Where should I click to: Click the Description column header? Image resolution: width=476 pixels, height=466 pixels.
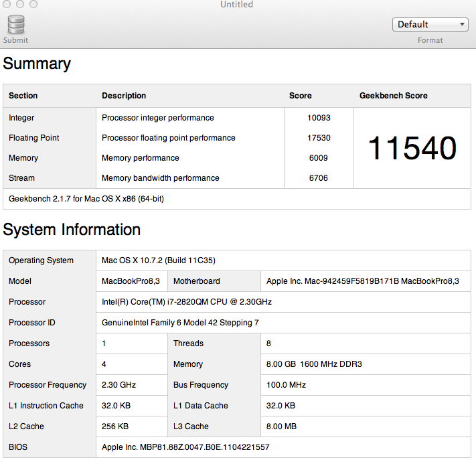pos(124,96)
